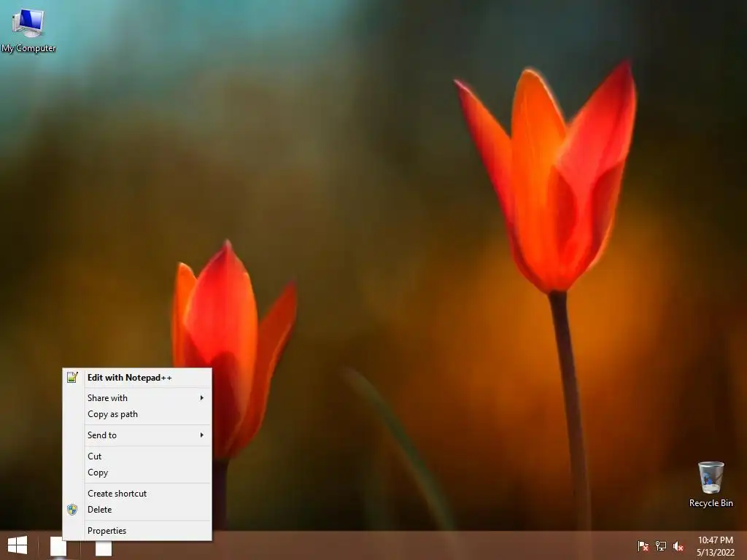Open Action Center flag tray icon
The width and height of the screenshot is (747, 560).
(643, 545)
